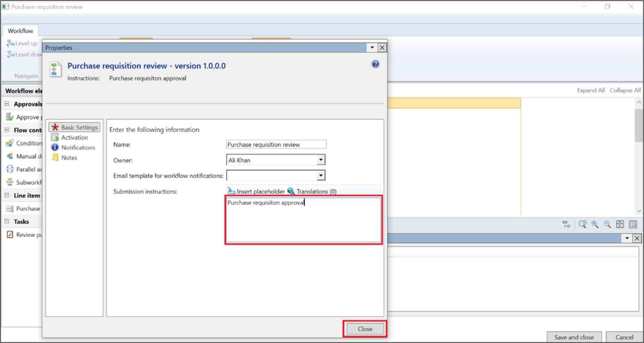Fit the workflow diagram to window
This screenshot has width=644, height=343.
point(620,225)
